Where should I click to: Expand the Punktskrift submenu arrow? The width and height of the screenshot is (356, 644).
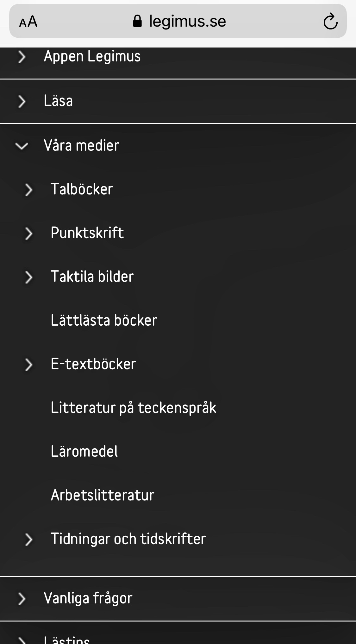28,233
